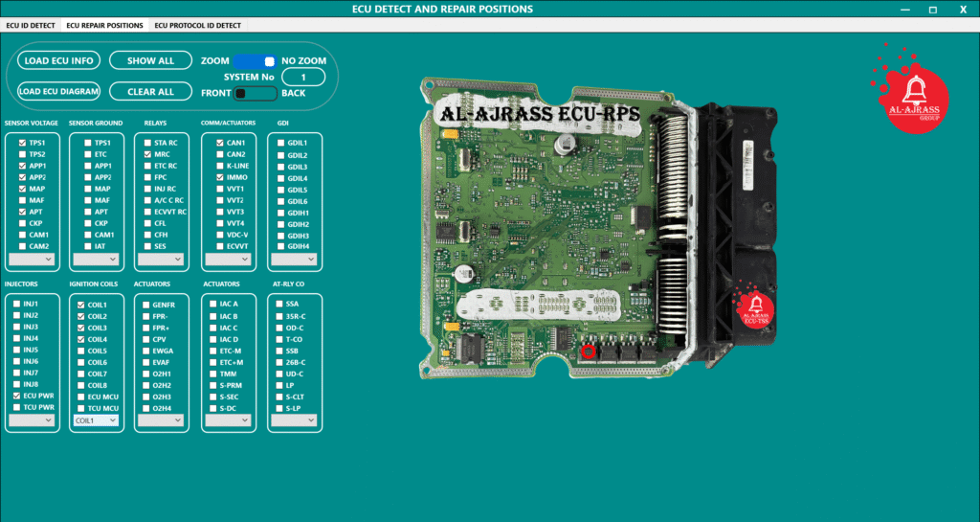The image size is (980, 522).
Task: Check TPS2 in Sensor Voltage
Action: [x=23, y=154]
